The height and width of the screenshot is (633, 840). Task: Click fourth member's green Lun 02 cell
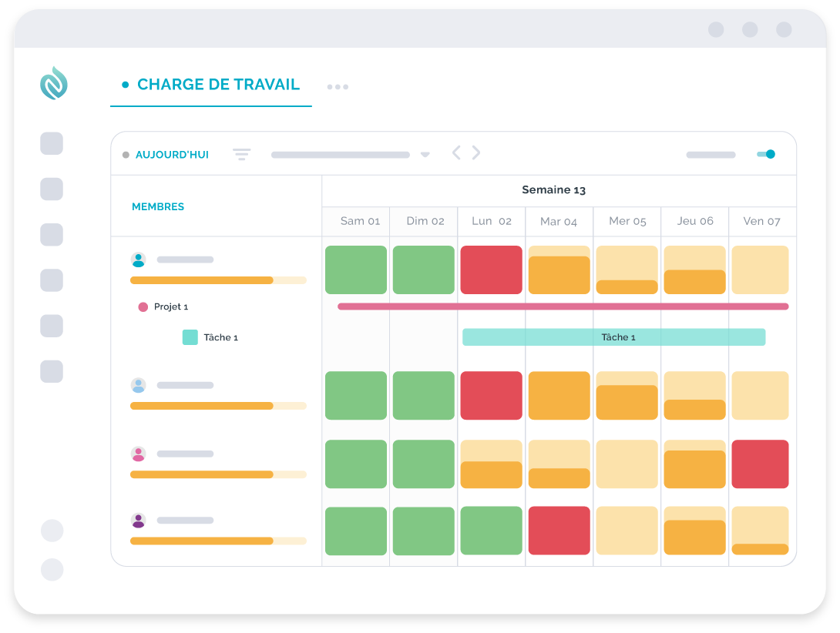point(491,531)
